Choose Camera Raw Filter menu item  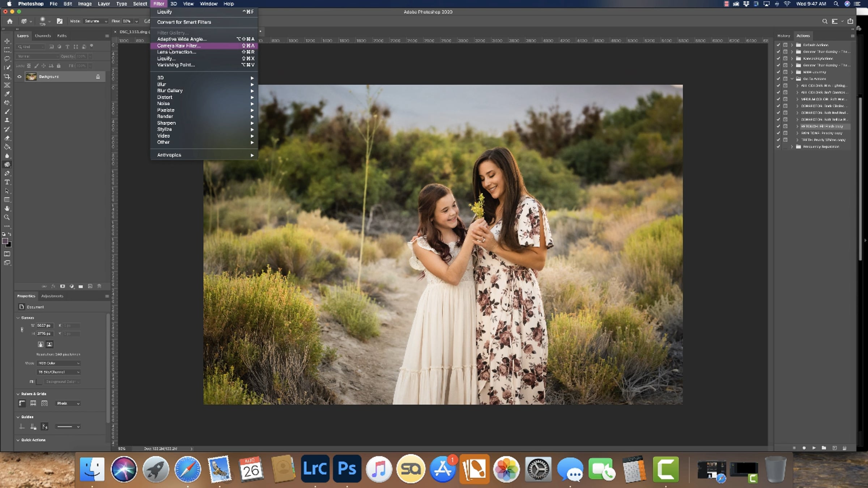(x=179, y=46)
